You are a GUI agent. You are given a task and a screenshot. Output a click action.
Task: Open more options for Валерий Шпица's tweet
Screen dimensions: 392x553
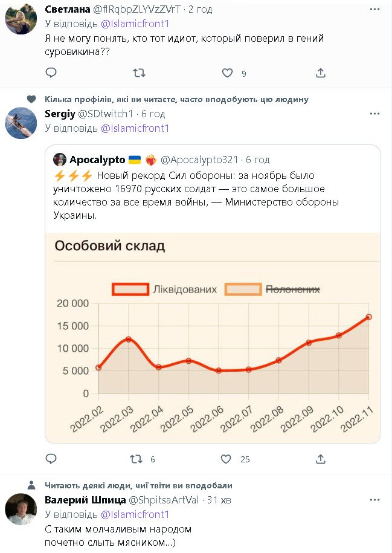[x=374, y=500]
